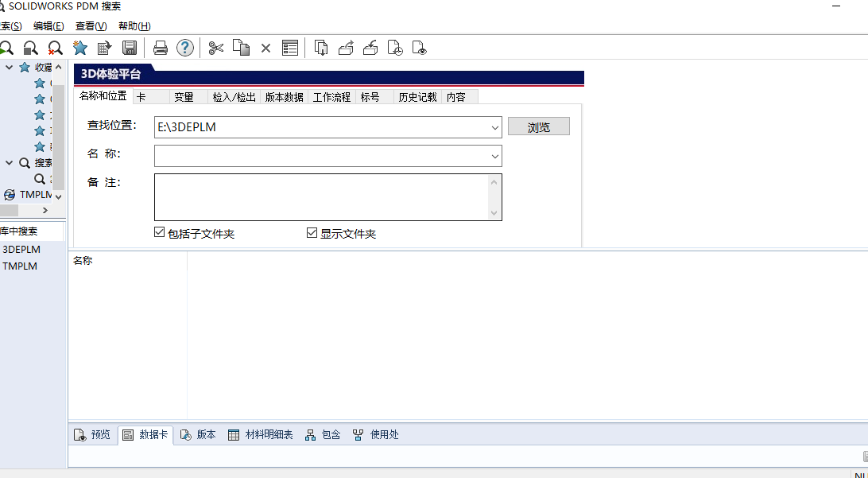Copy selection with the two-pages icon
The image size is (868, 478).
[241, 48]
